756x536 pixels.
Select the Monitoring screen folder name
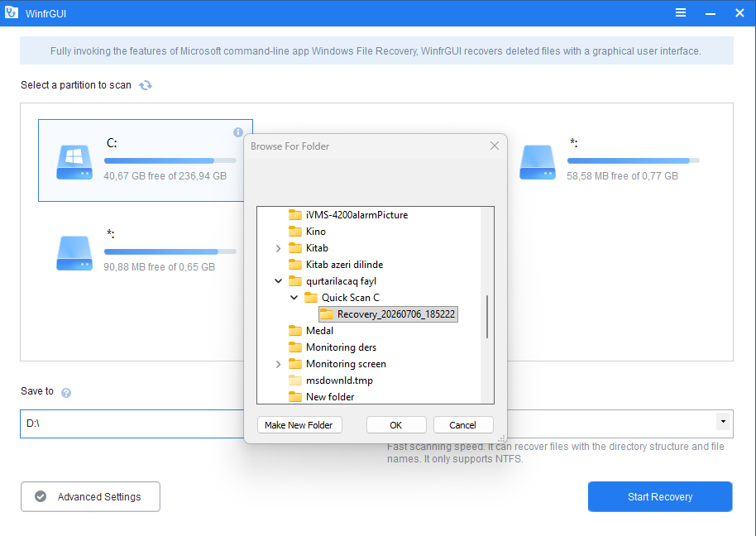coord(346,364)
